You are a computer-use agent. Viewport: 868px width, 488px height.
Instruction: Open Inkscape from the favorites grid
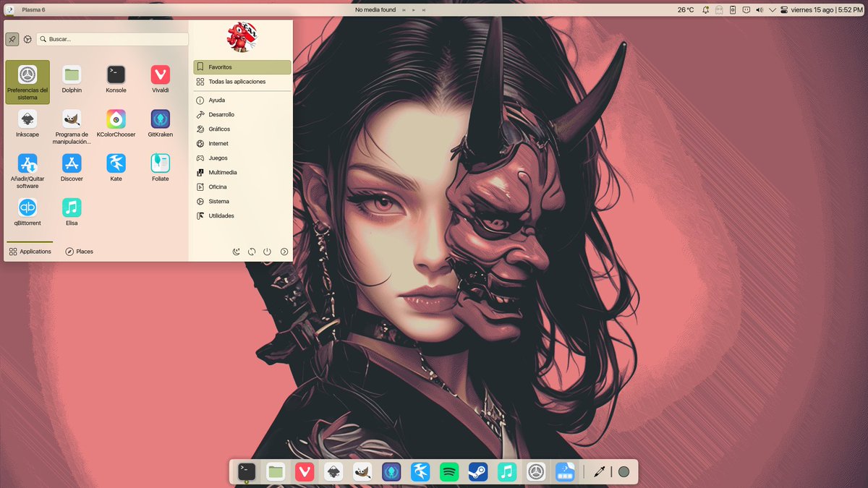(27, 124)
